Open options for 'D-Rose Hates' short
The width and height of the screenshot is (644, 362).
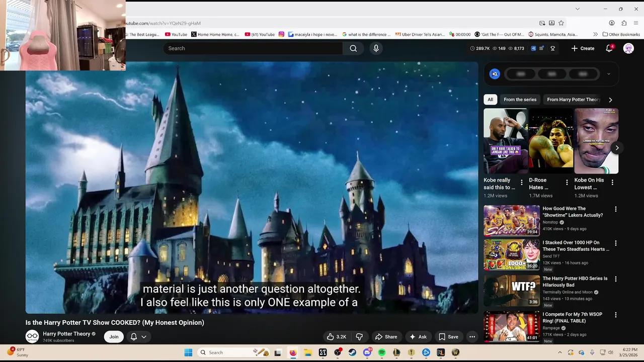click(567, 183)
